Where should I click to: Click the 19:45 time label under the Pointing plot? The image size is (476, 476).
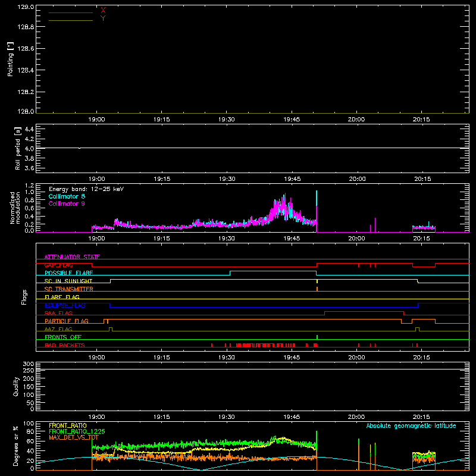292,120
